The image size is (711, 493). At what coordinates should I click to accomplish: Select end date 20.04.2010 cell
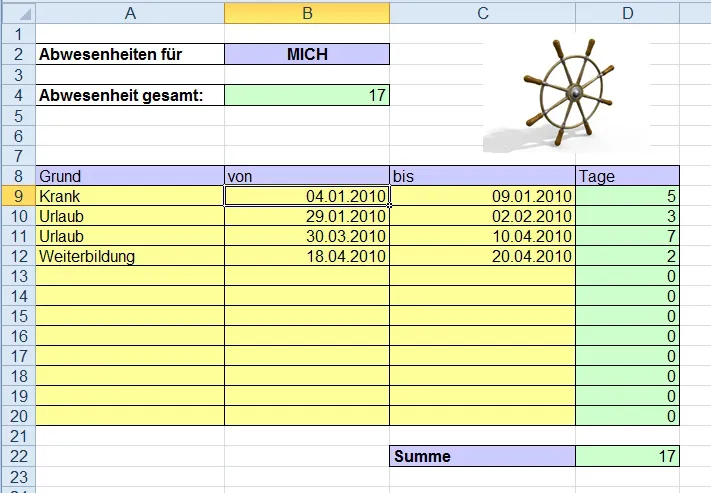(482, 256)
